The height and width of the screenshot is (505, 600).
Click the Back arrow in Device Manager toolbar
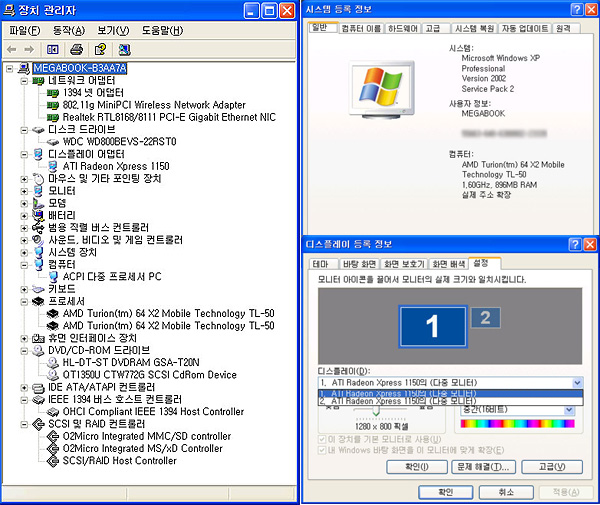(x=12, y=49)
